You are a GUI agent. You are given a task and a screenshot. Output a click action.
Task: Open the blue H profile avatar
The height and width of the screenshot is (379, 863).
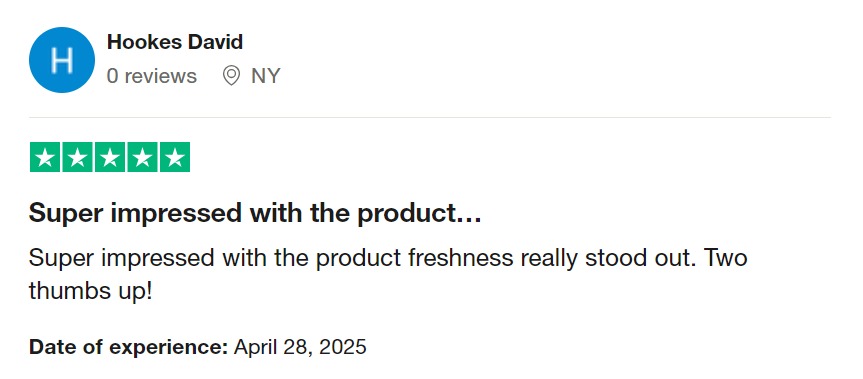[x=62, y=60]
